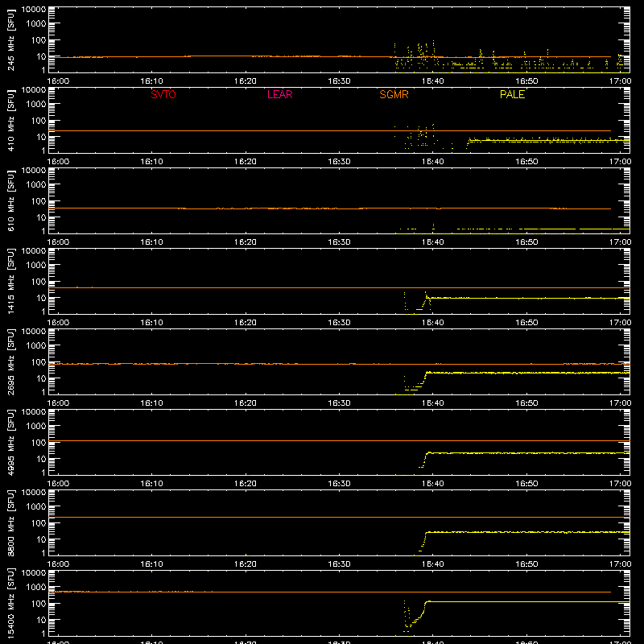Click the 10 tick label on 15400 MHz panel
The image size is (644, 644).
pos(41,620)
